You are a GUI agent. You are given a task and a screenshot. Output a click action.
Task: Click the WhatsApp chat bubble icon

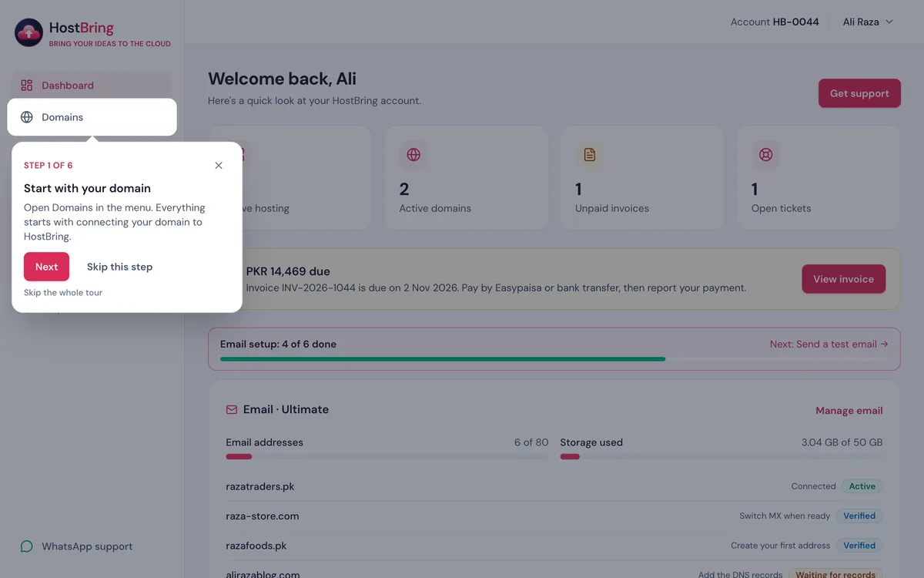click(x=27, y=546)
